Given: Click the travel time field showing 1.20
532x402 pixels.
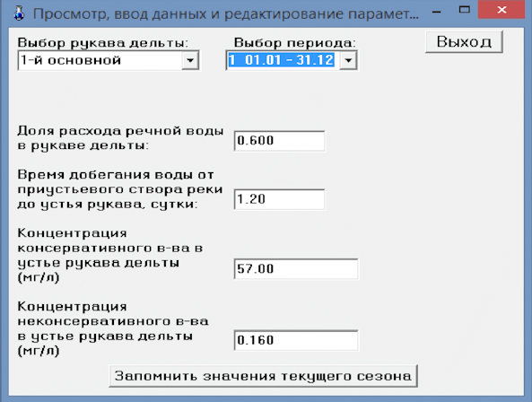Looking at the screenshot, I should (279, 199).
